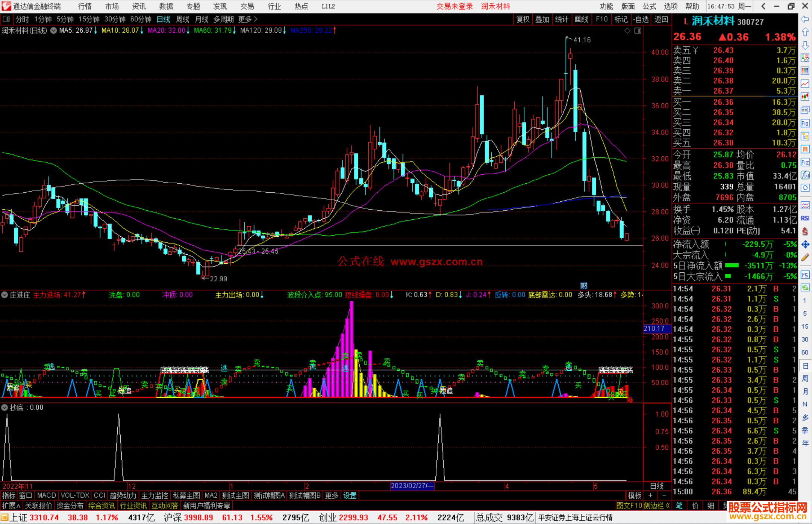Click the RSI indicator sidebar icon
Image resolution: width=812 pixels, height=524 pixels.
(x=805, y=218)
